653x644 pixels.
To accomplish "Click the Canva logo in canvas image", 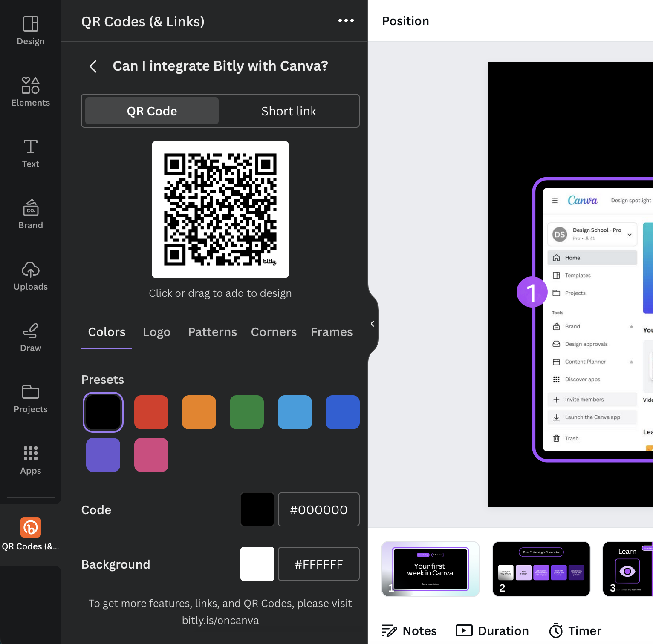I will (x=583, y=200).
